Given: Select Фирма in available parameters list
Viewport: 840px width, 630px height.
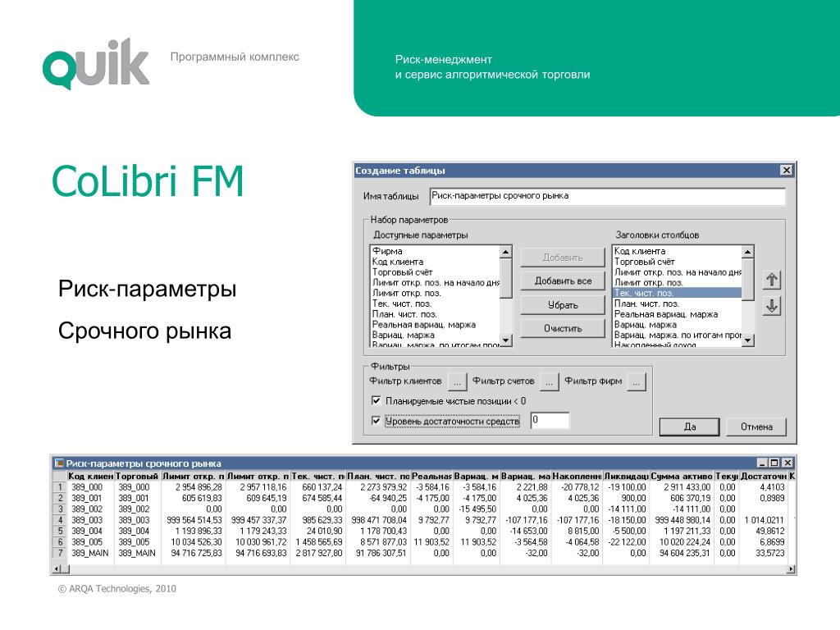Looking at the screenshot, I should [435, 251].
